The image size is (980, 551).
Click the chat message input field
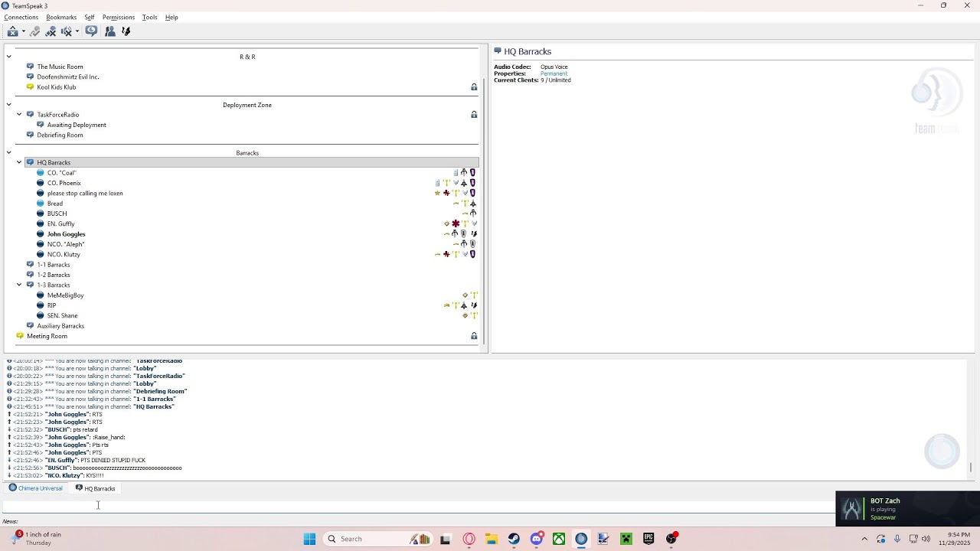click(x=417, y=505)
